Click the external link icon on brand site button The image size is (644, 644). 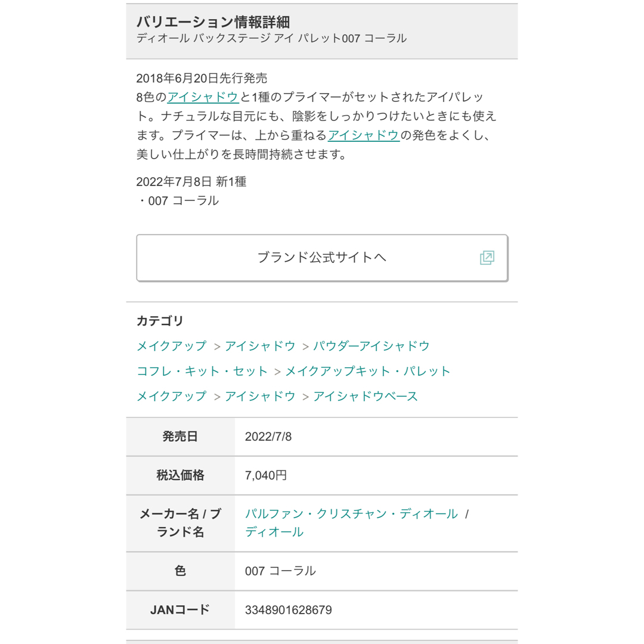[x=487, y=258]
